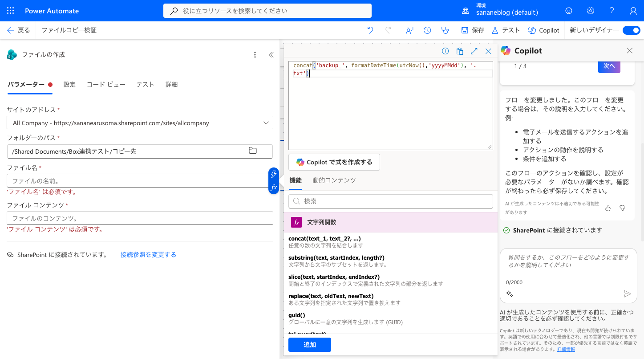This screenshot has width=644, height=359.
Task: Open the user account profile icon
Action: (633, 11)
